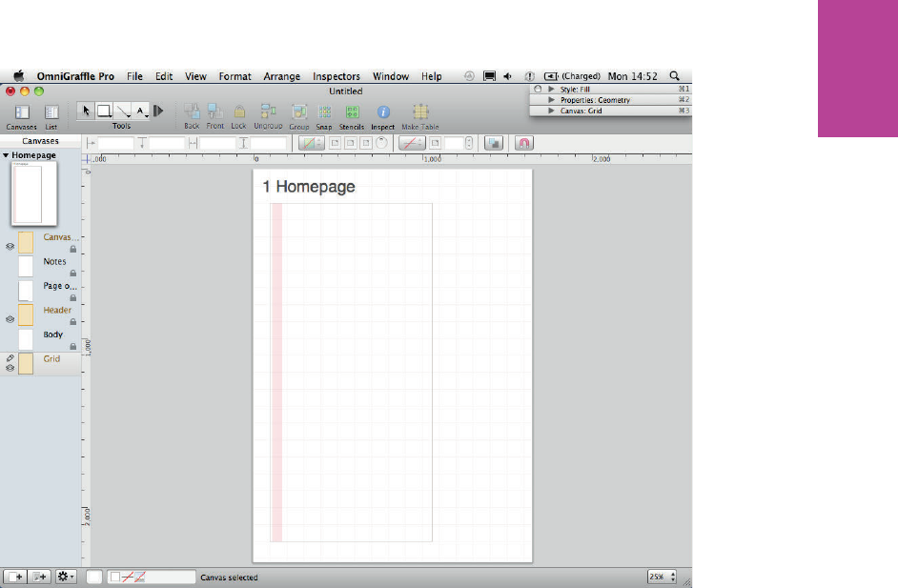Image resolution: width=898 pixels, height=588 pixels.
Task: Select the Notes layer
Action: coord(41,266)
